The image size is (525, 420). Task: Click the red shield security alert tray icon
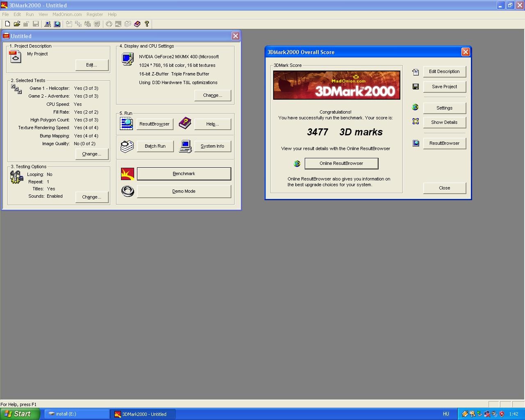tap(501, 414)
